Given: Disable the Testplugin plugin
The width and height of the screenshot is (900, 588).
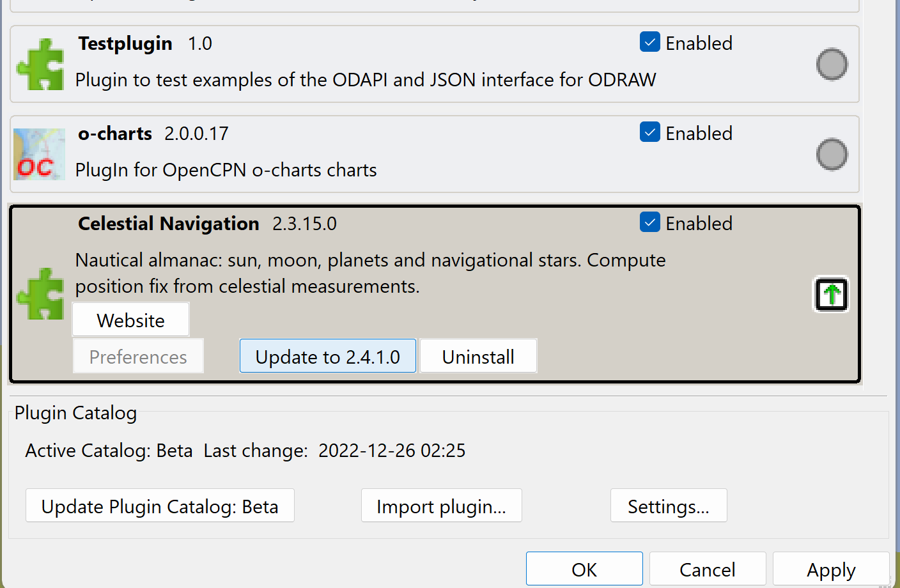Looking at the screenshot, I should 649,42.
